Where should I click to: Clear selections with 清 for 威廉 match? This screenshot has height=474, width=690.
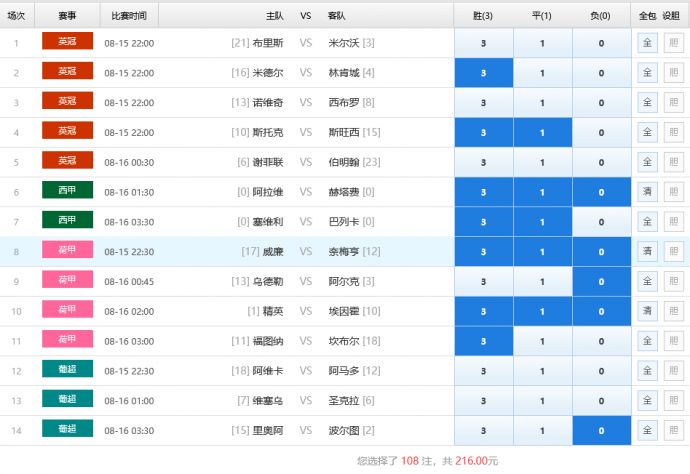point(647,251)
